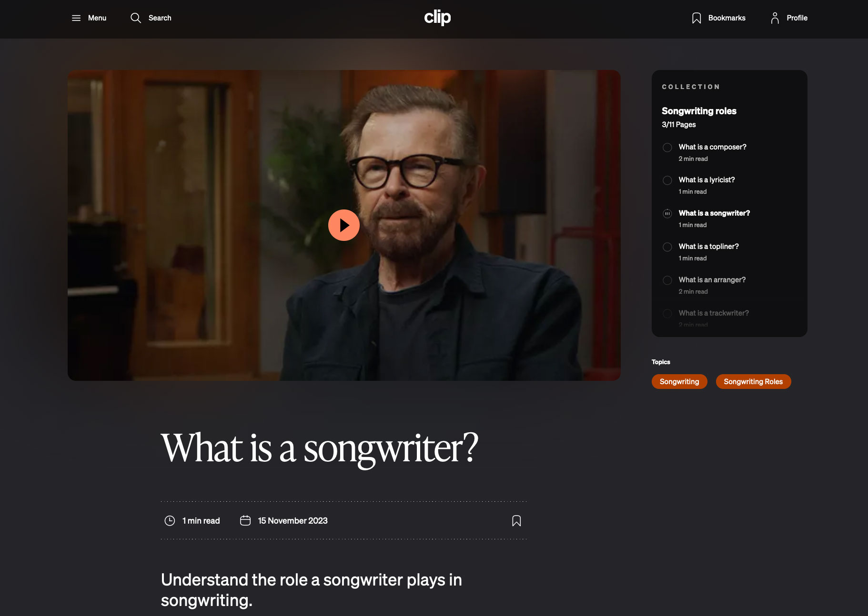
Task: Click the Profile person icon
Action: click(x=775, y=18)
